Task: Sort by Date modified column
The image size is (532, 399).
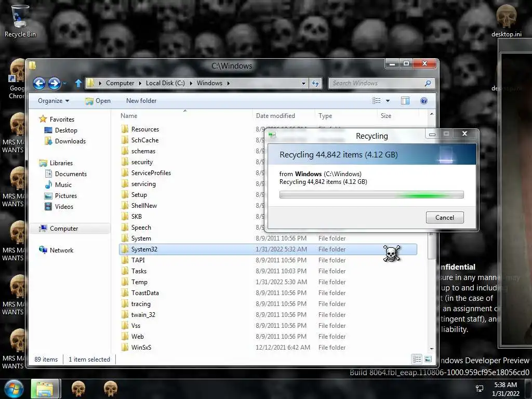Action: [x=284, y=116]
